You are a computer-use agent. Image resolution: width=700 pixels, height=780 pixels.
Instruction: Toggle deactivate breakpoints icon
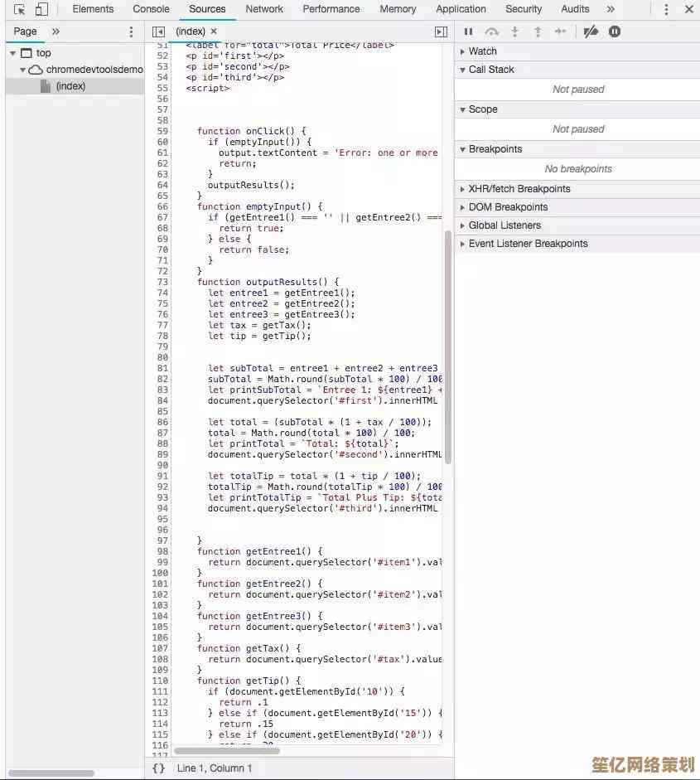591,31
